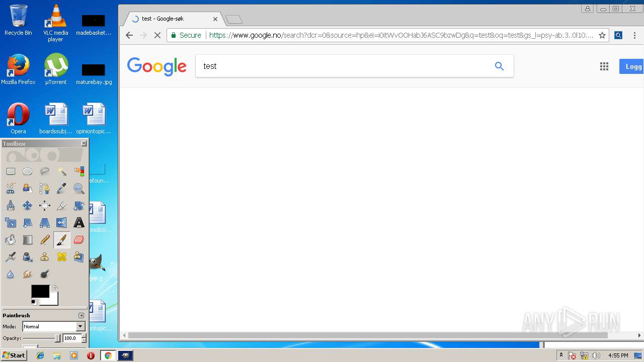Viewport: 644px width, 362px height.
Task: Select the Move tool
Action: coord(28,206)
